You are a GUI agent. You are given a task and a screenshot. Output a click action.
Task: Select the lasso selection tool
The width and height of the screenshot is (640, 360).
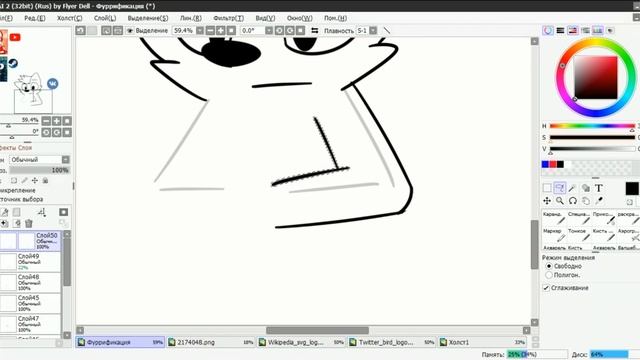point(560,188)
